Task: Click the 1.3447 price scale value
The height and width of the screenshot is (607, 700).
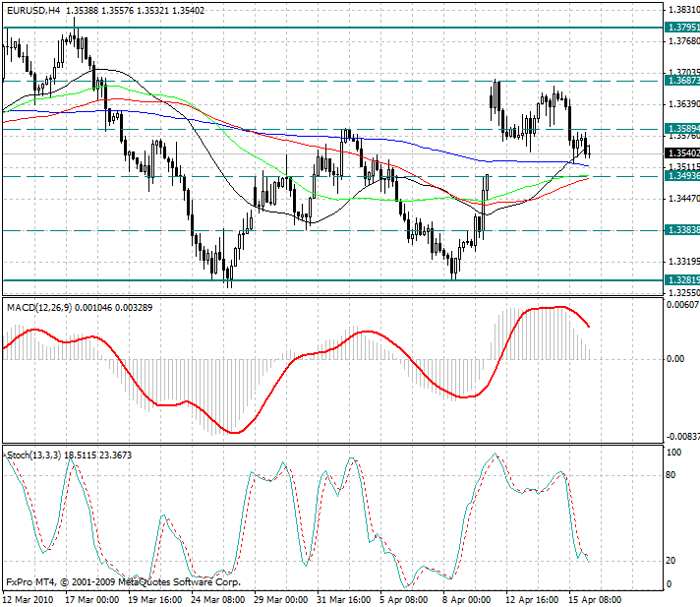Action: [x=683, y=199]
